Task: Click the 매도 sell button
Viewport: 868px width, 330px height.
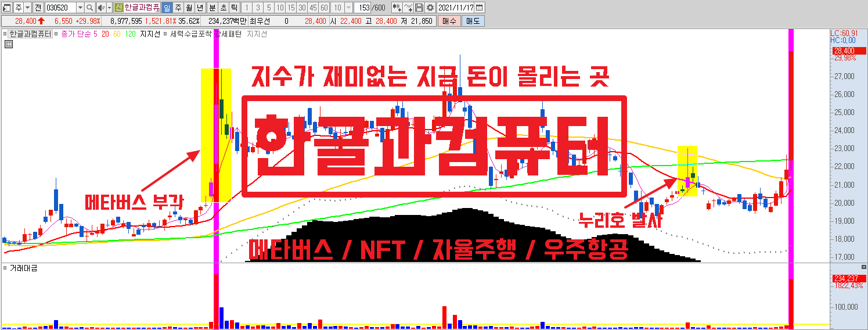Action: click(x=473, y=21)
